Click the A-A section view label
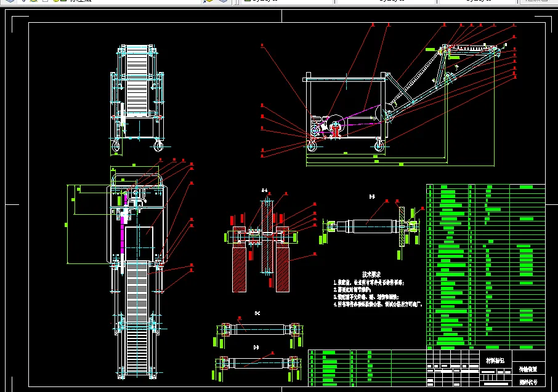This screenshot has width=558, height=392. 264,191
